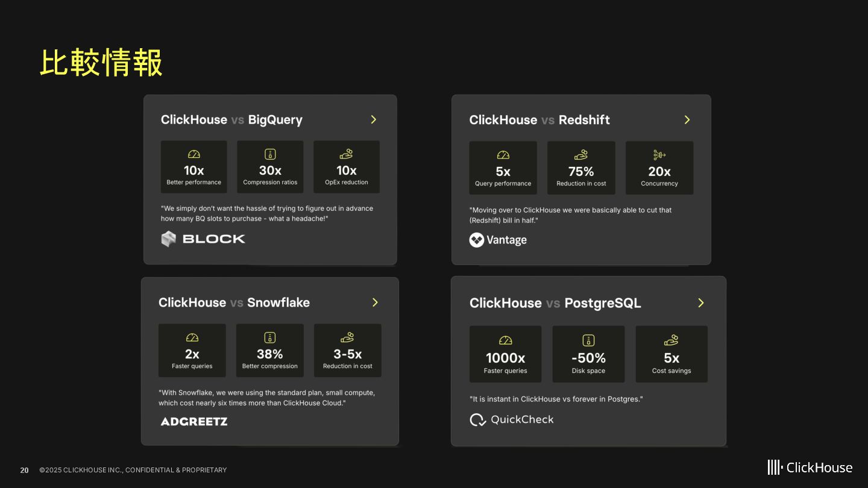Click the OpEx reduction hand-coin icon
The width and height of the screenshot is (868, 488).
pos(346,154)
